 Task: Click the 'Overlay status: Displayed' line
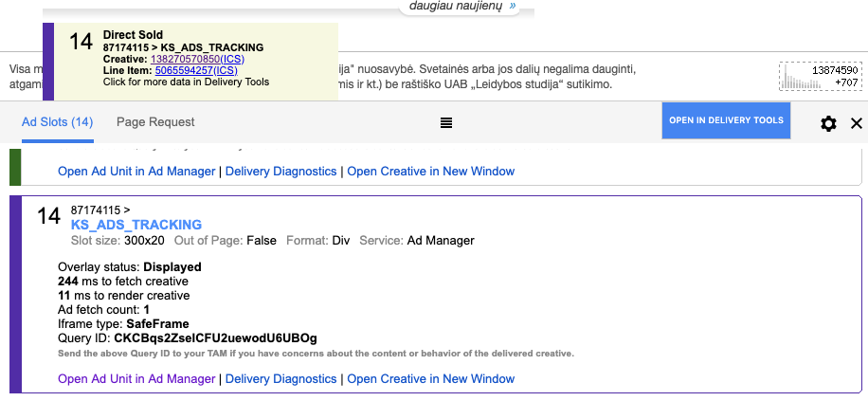[x=129, y=267]
